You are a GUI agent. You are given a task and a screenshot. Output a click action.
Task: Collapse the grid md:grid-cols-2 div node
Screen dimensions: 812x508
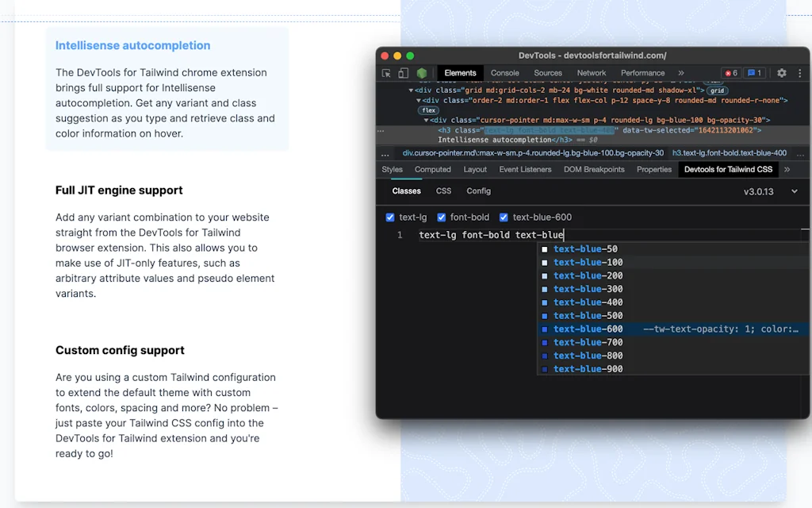coord(412,89)
